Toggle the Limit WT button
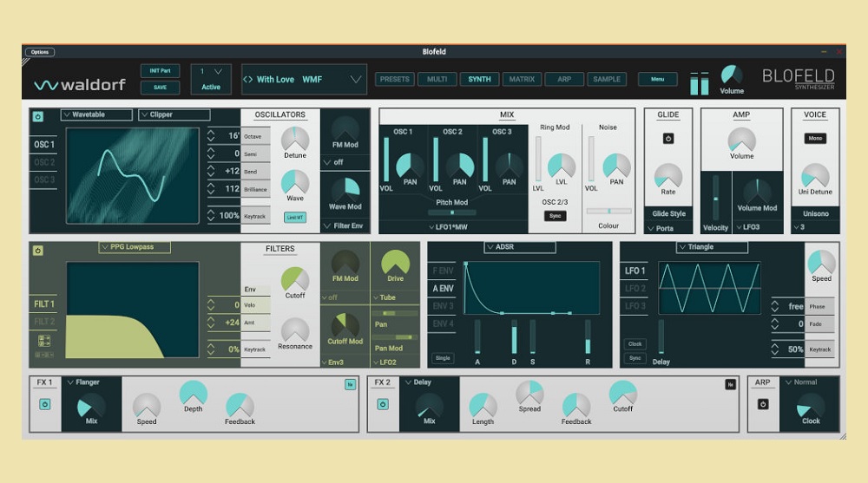 coord(295,217)
